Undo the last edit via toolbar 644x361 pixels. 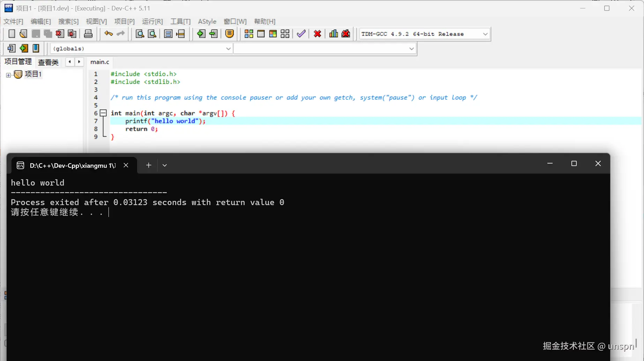108,34
